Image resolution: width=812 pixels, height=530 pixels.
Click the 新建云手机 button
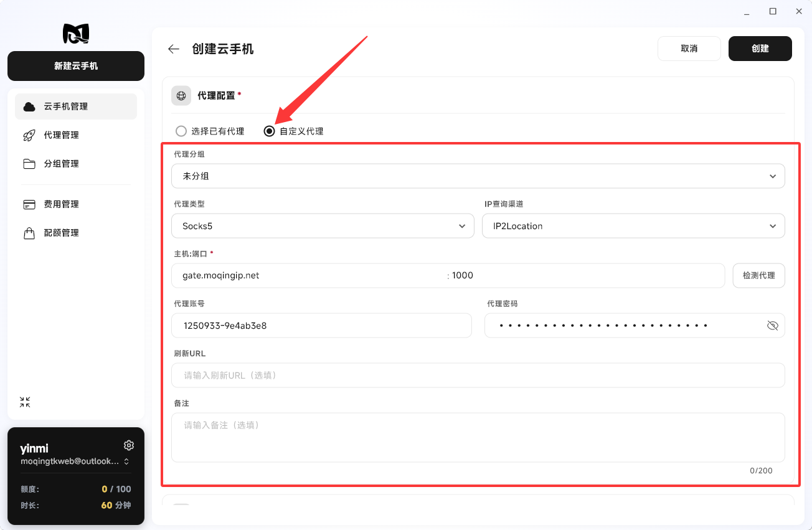tap(76, 66)
